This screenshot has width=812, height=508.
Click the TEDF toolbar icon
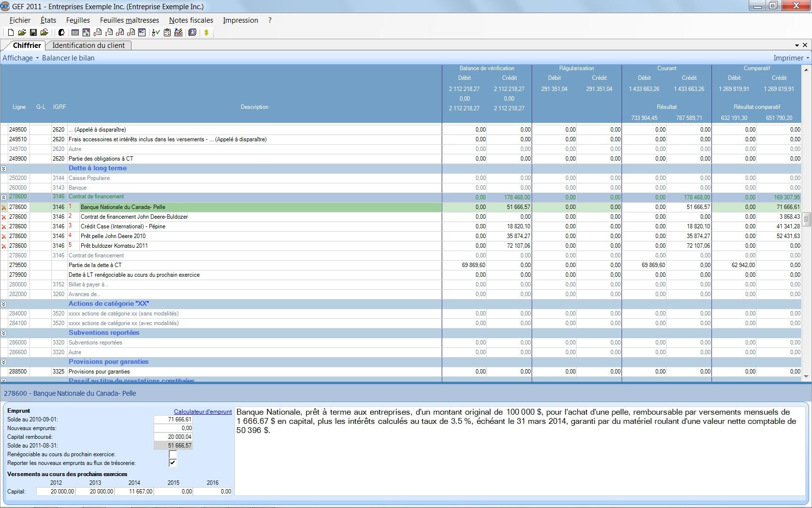(178, 32)
